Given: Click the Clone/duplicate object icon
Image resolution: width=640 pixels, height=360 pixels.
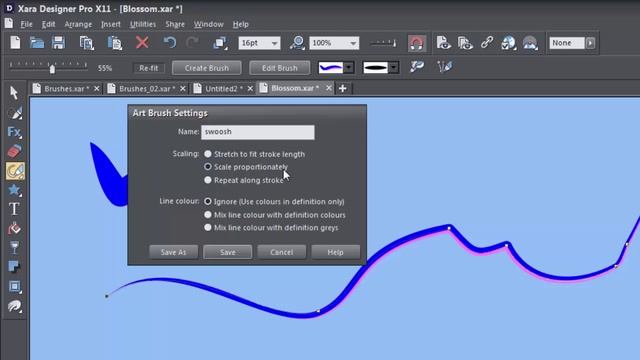Looking at the screenshot, I should [220, 43].
